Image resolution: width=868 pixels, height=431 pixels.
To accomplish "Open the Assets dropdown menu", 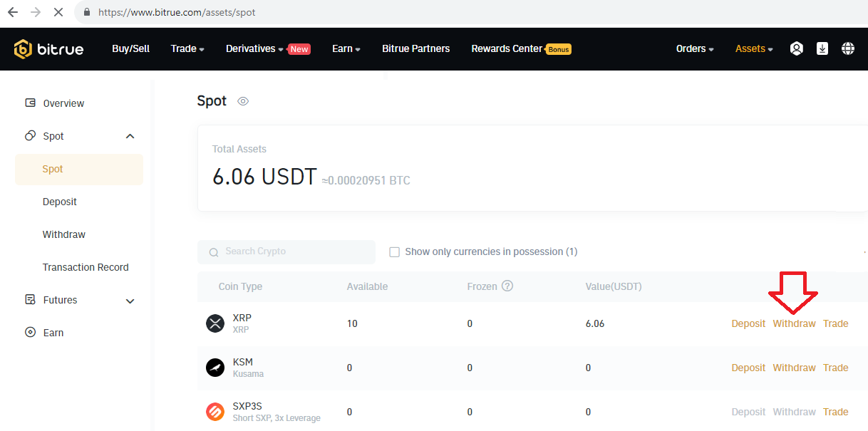I will tap(754, 49).
